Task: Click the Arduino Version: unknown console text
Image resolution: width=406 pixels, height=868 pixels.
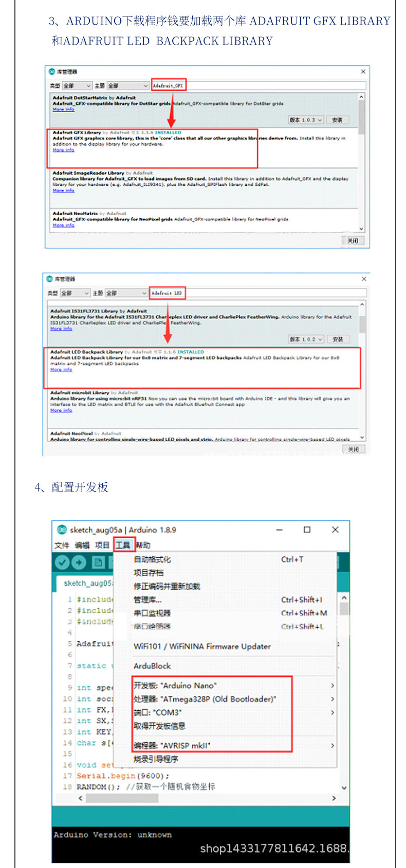Action: click(113, 835)
